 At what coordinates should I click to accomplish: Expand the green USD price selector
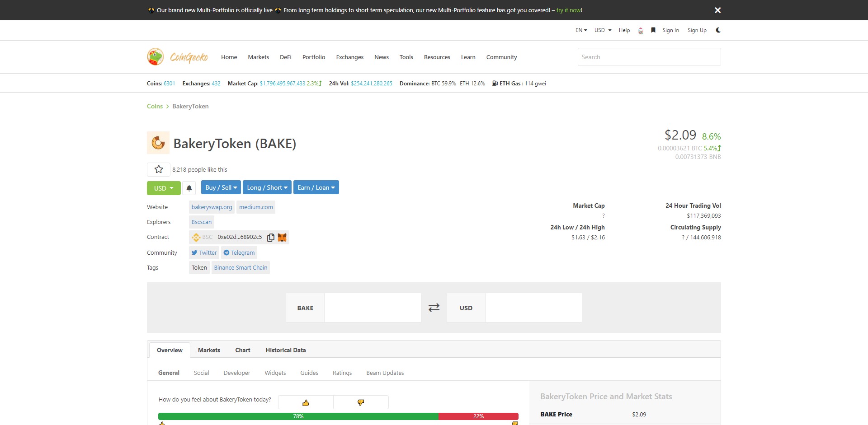tap(164, 188)
